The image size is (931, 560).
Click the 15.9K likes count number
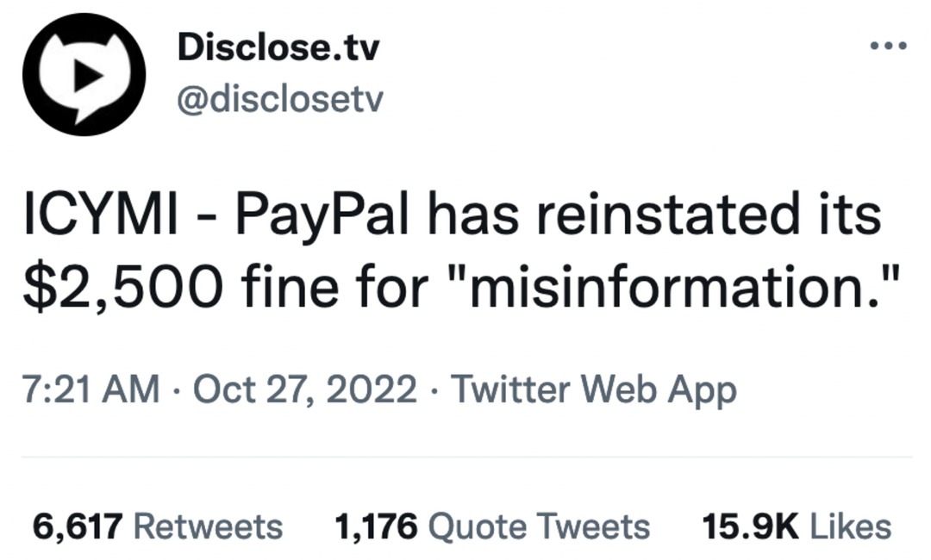[x=750, y=526]
